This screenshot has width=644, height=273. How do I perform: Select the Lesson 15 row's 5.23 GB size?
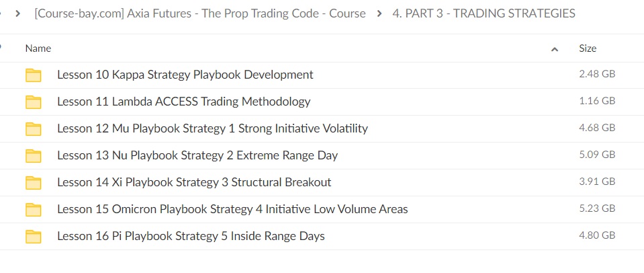coord(597,209)
